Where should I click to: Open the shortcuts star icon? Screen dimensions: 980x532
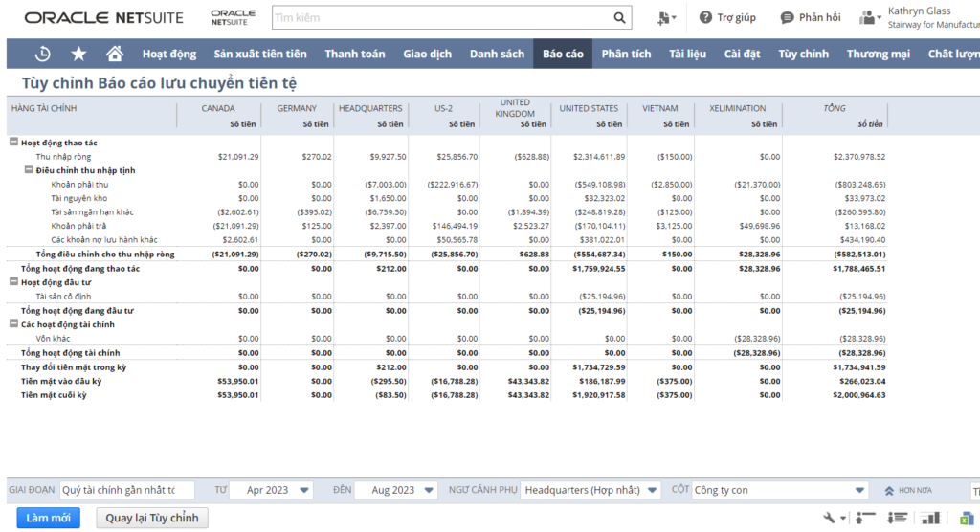78,54
